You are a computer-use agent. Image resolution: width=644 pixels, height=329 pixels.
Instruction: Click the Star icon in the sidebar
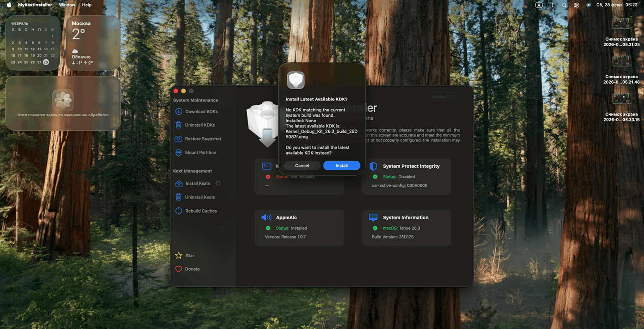pos(179,255)
